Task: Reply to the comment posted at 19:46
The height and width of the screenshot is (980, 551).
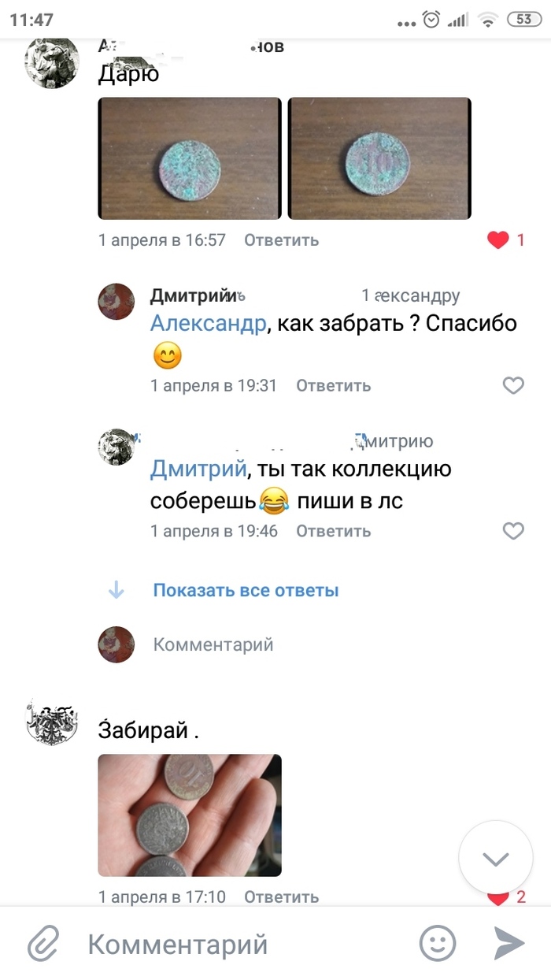Action: (x=333, y=531)
